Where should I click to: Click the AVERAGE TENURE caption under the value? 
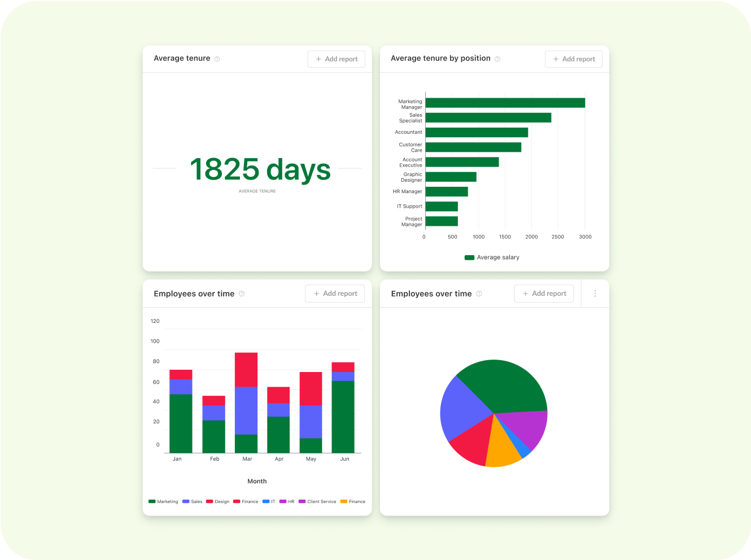point(257,191)
